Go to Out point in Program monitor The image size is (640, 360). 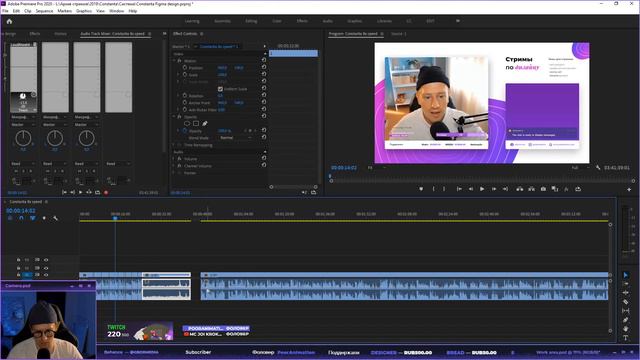[505, 189]
